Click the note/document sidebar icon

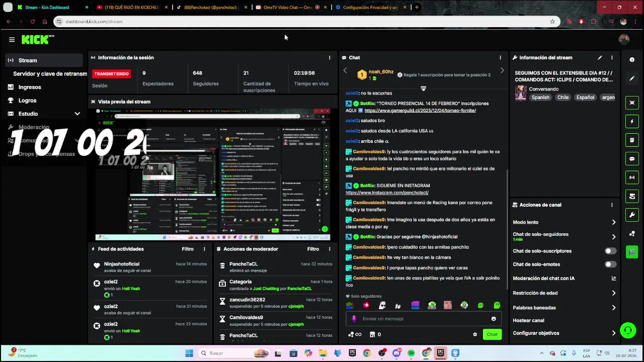[x=632, y=140]
